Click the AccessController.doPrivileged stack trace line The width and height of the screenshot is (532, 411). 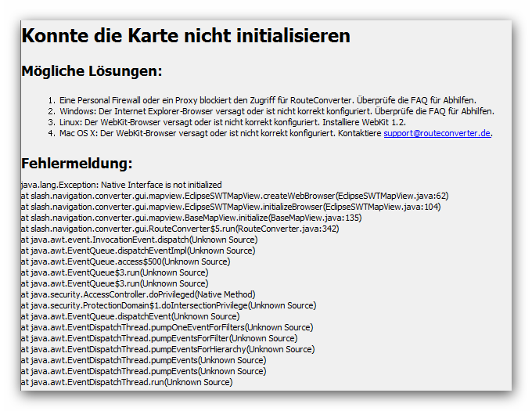point(138,294)
